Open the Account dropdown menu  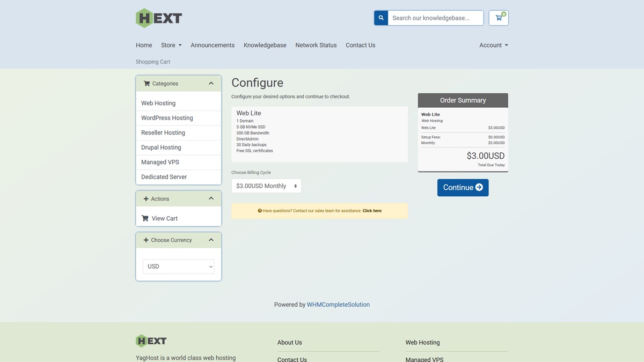tap(493, 46)
